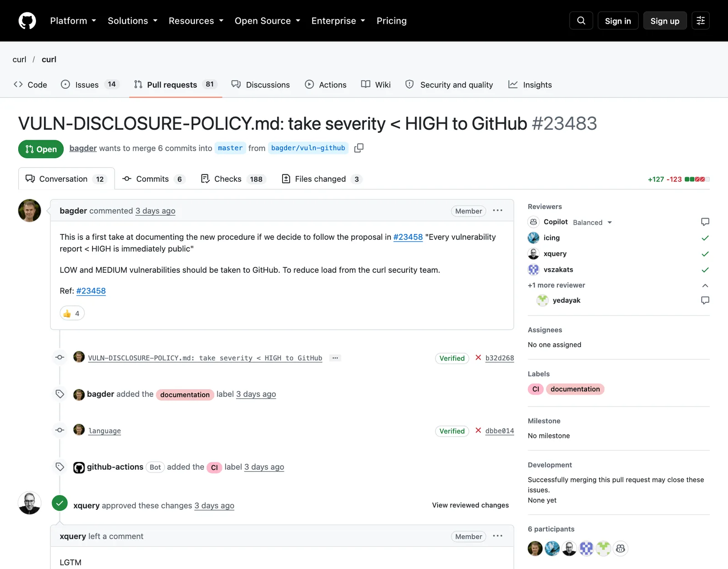Screen dimensions: 728x569
Task: Click the Sign in button
Action: pos(618,21)
